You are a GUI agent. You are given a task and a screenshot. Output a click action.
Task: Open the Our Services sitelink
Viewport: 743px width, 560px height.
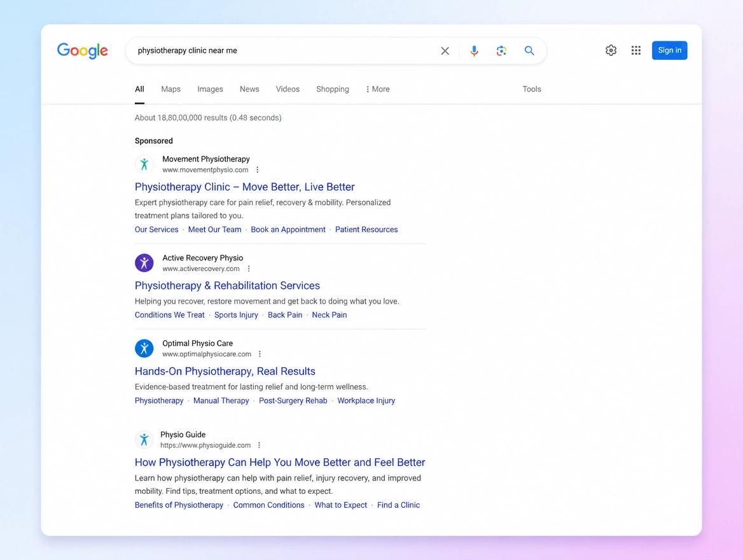tap(156, 230)
